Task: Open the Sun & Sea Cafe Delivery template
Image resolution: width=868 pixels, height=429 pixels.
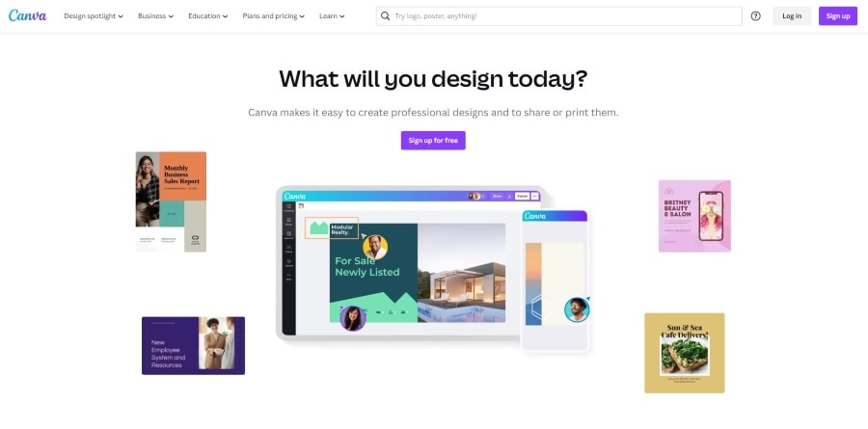Action: (684, 353)
